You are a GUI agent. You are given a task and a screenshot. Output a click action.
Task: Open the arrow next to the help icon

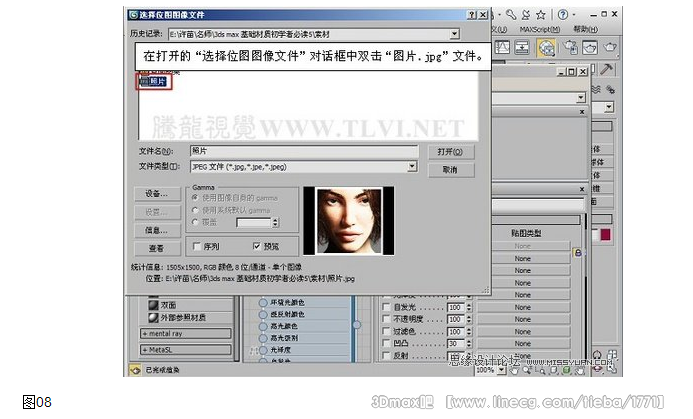pos(574,15)
